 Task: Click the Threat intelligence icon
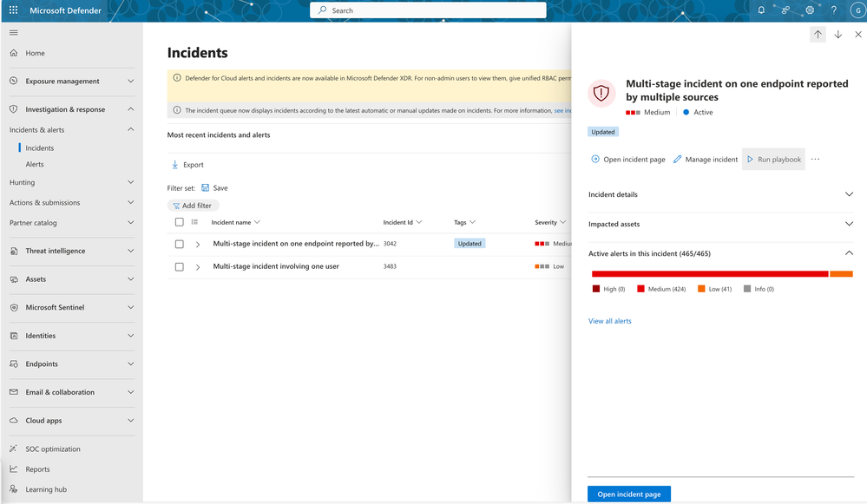point(14,251)
